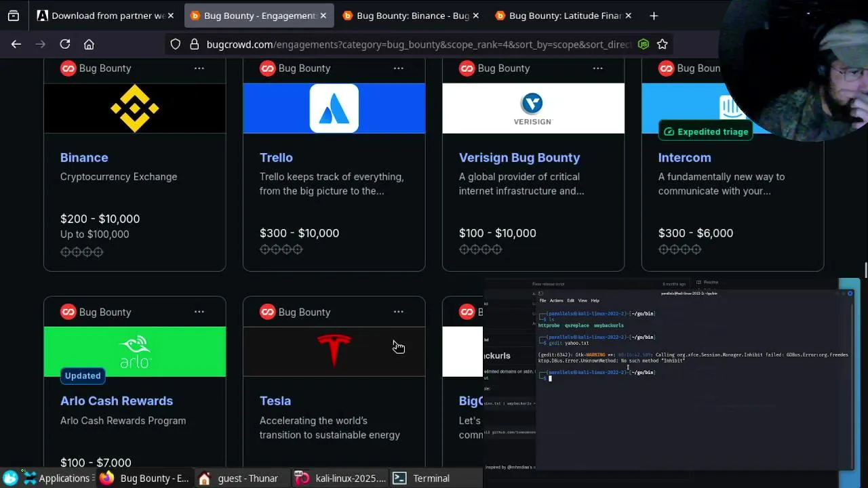Click the green extension icon in URL bar
868x488 pixels.
644,44
